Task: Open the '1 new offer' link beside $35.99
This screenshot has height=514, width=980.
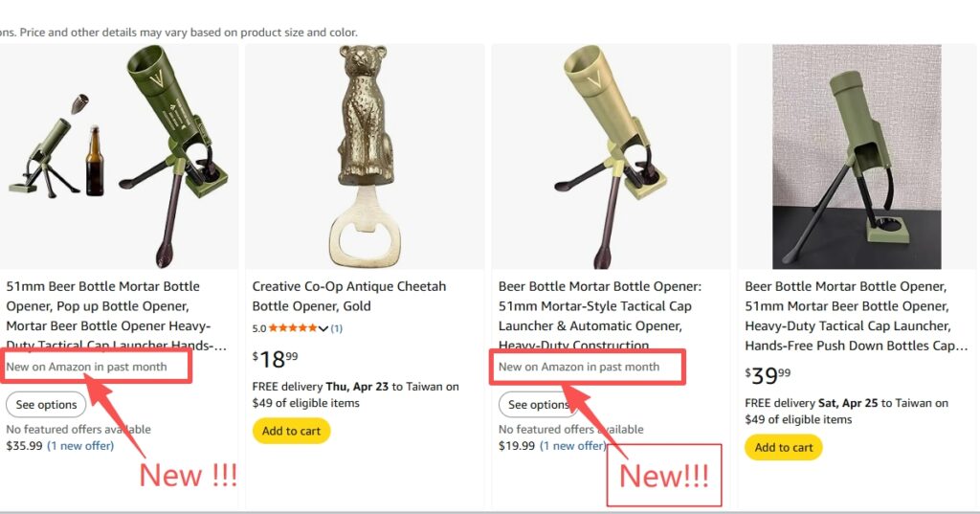Action: (x=80, y=446)
